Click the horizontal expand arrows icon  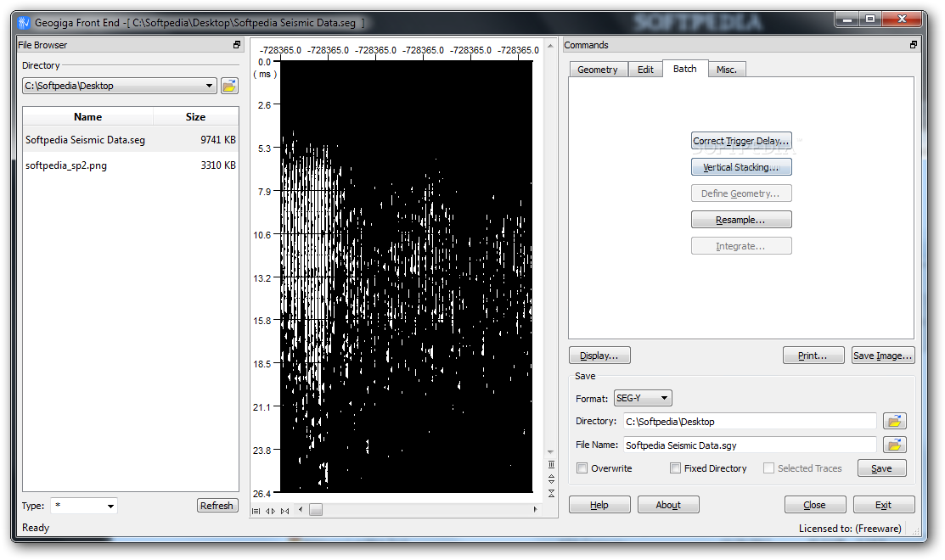(271, 511)
